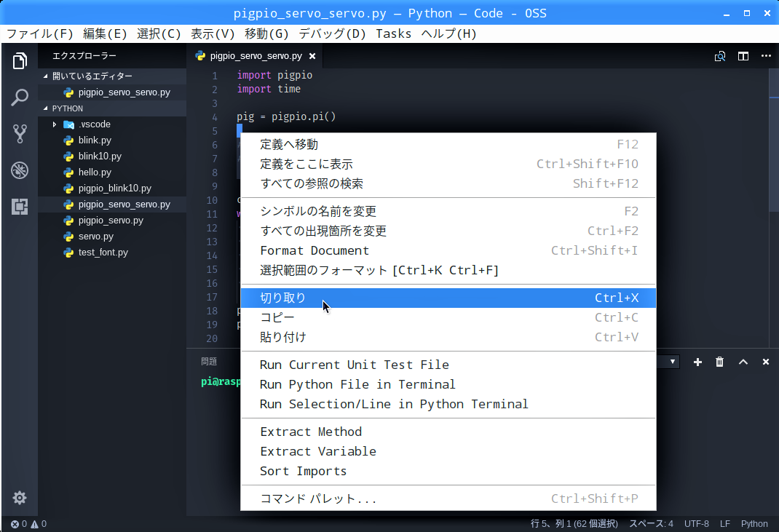
Task: Open test_font.py in the explorer
Action: point(112,253)
